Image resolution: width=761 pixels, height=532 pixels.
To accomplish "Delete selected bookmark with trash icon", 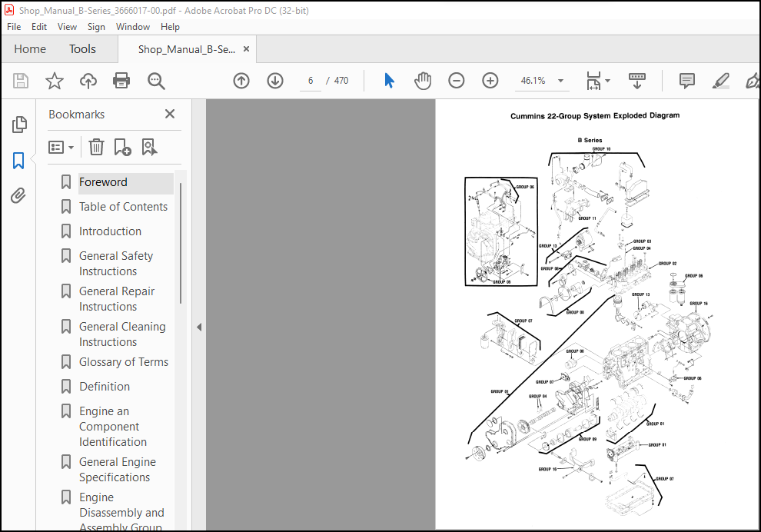I will (x=96, y=147).
